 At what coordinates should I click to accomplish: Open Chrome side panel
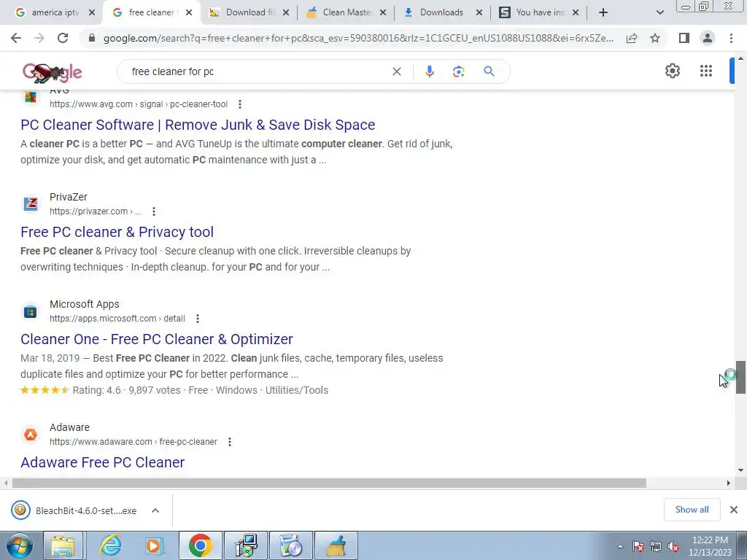(684, 38)
